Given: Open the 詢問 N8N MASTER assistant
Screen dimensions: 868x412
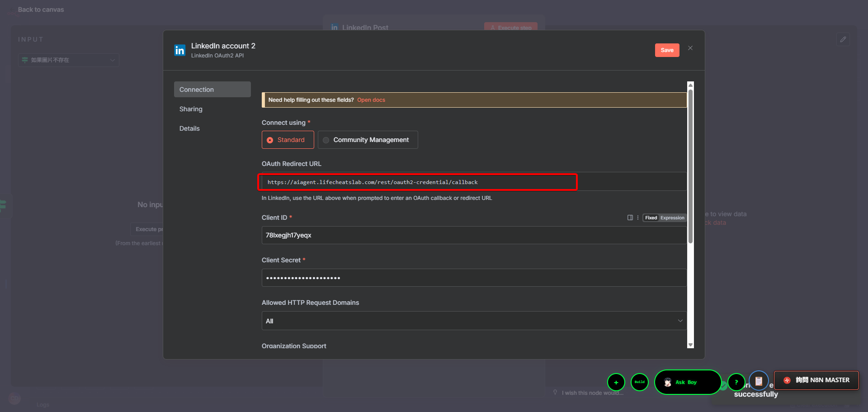Looking at the screenshot, I should pos(816,380).
